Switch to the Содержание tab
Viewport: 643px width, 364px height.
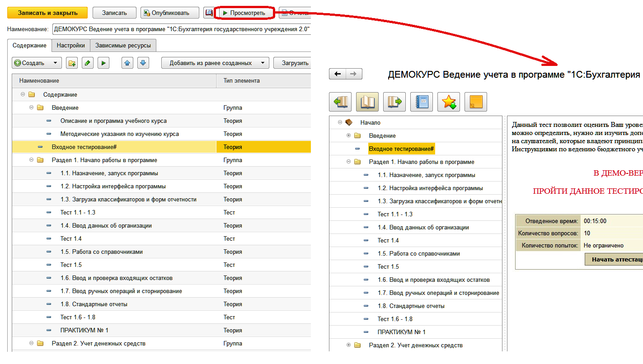tap(29, 45)
